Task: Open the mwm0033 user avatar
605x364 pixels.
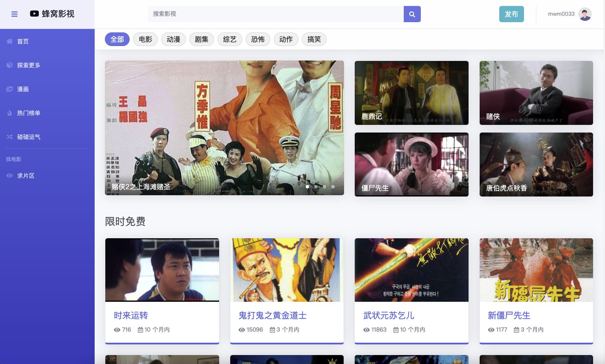Action: pos(585,14)
